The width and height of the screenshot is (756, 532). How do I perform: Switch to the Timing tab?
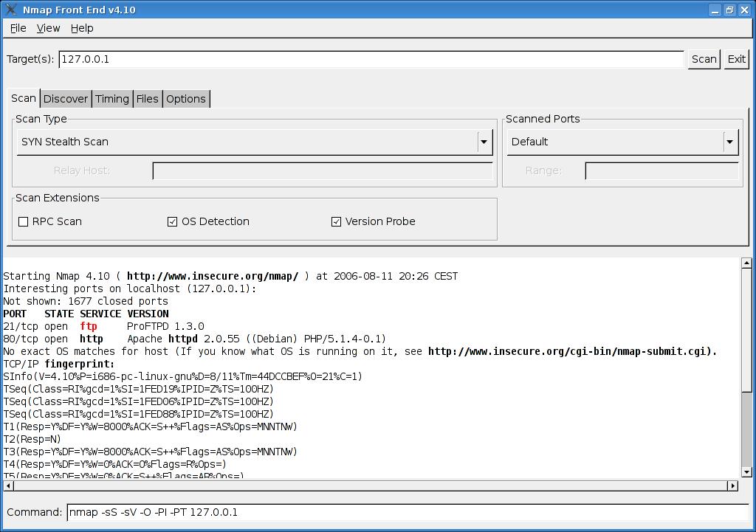click(112, 99)
